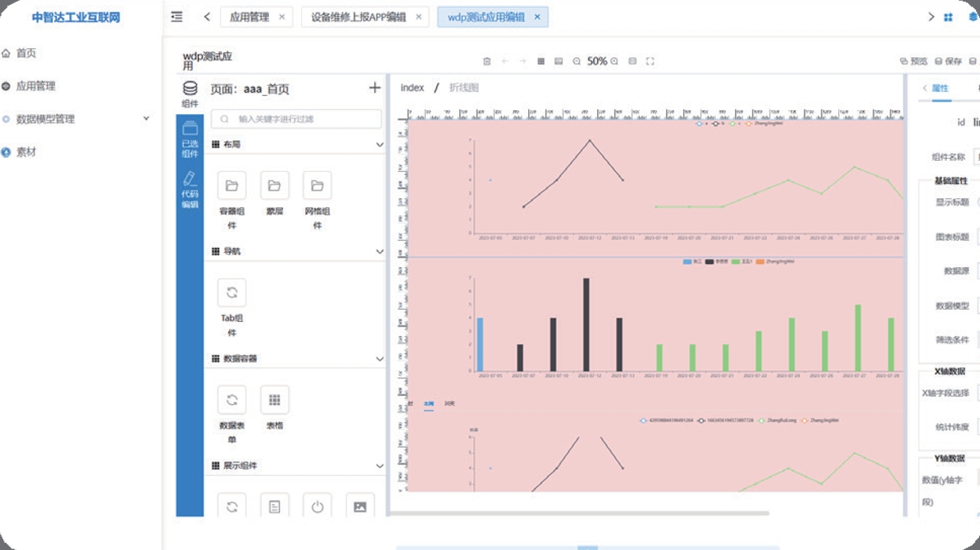980x550 pixels.
Task: Add a new page with the plus icon
Action: click(x=375, y=88)
